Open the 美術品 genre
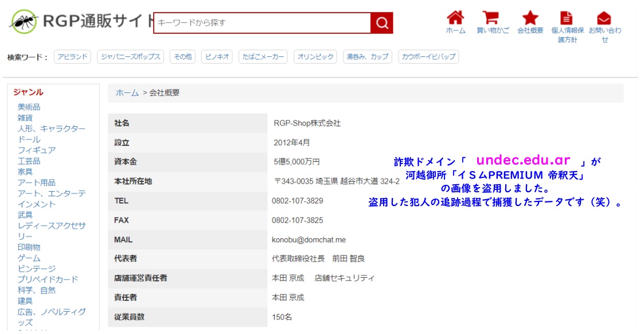Image resolution: width=644 pixels, height=334 pixels. point(29,107)
